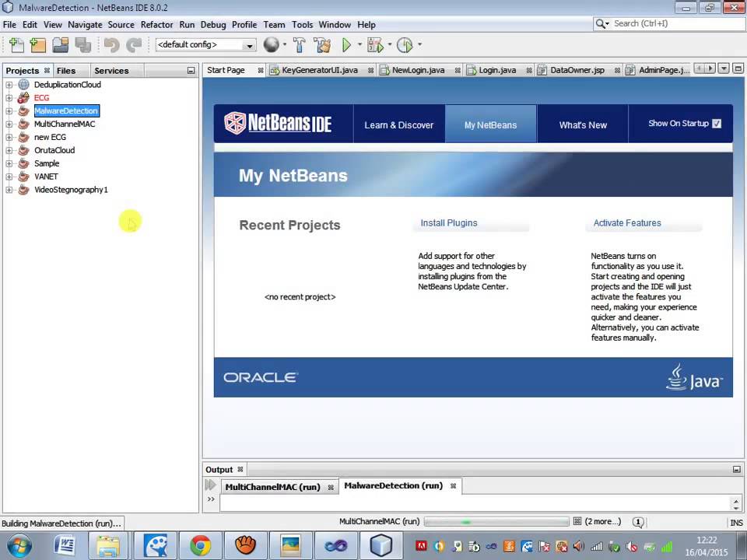Open the default config dropdown
This screenshot has width=747, height=560.
[x=205, y=45]
